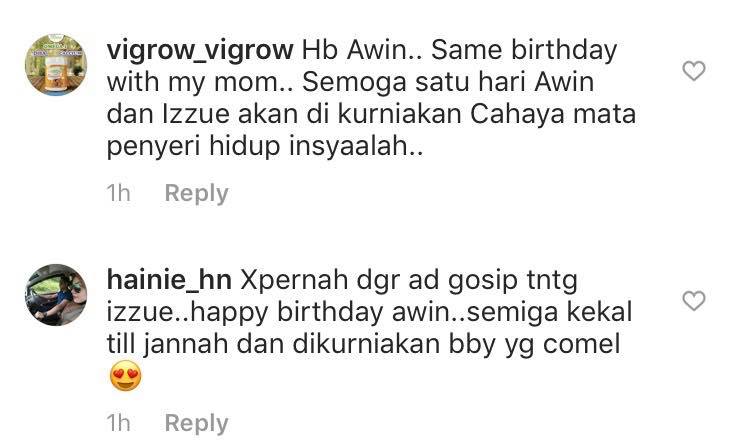This screenshot has width=750, height=444.
Task: Click the words 'Cahaya mata' in the first comment
Action: click(553, 115)
